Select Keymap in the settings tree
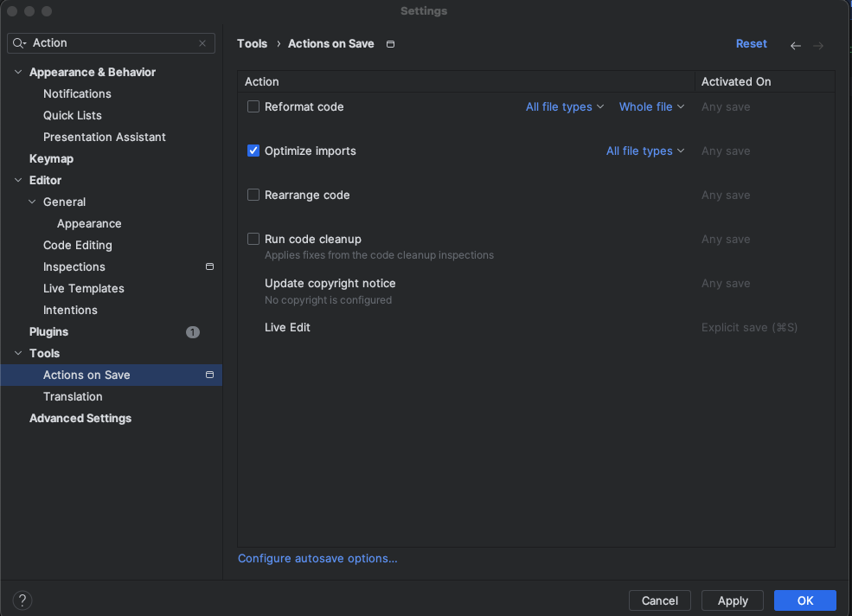Image resolution: width=852 pixels, height=616 pixels. click(x=51, y=158)
